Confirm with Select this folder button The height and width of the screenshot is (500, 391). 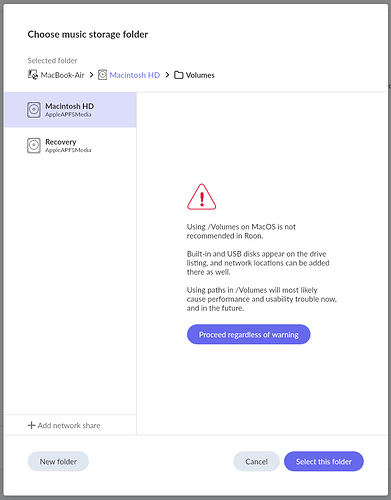click(324, 461)
